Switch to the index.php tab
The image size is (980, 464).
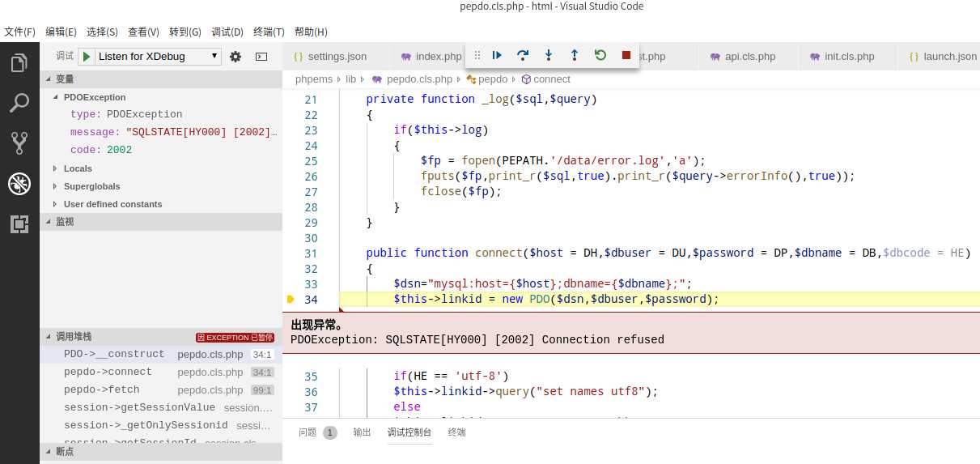(431, 57)
